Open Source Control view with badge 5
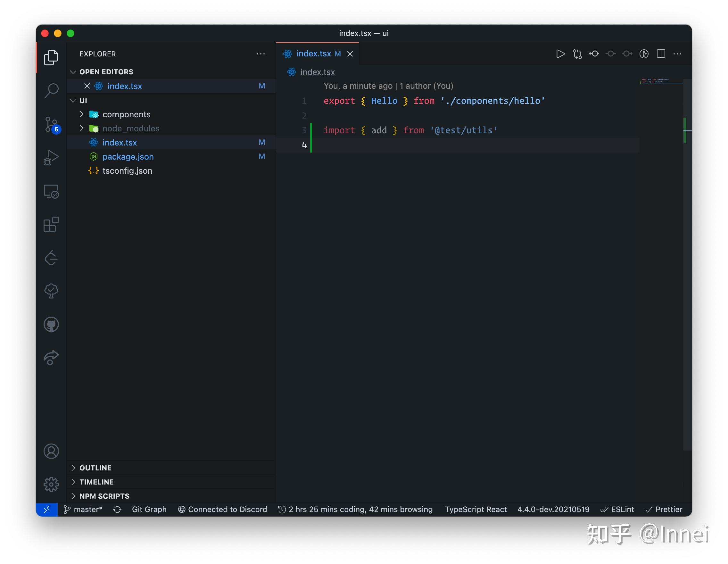The width and height of the screenshot is (728, 564). (x=51, y=124)
